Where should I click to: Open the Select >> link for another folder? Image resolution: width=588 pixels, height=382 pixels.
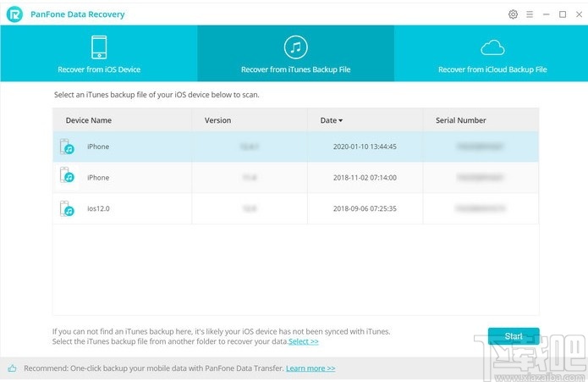click(304, 341)
